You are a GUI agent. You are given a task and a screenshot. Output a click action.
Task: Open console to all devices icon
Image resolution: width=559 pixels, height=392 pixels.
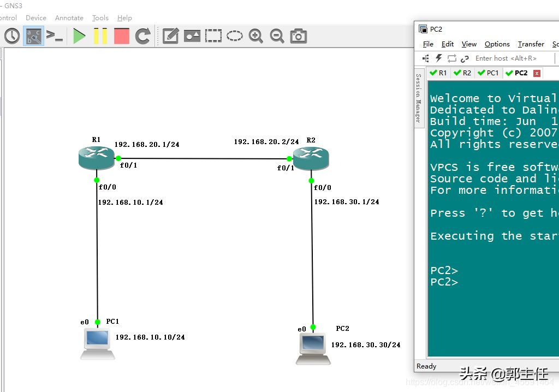pyautogui.click(x=55, y=37)
